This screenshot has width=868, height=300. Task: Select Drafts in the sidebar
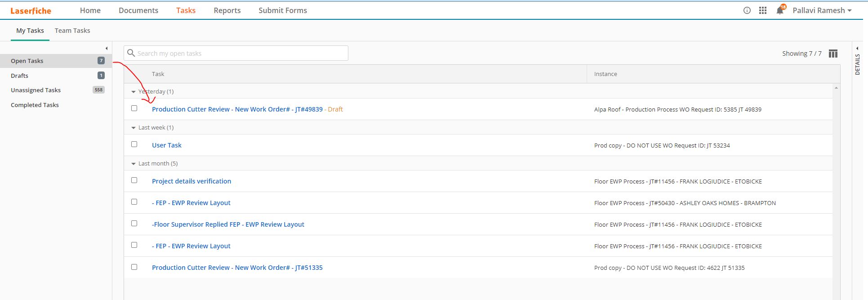56,76
